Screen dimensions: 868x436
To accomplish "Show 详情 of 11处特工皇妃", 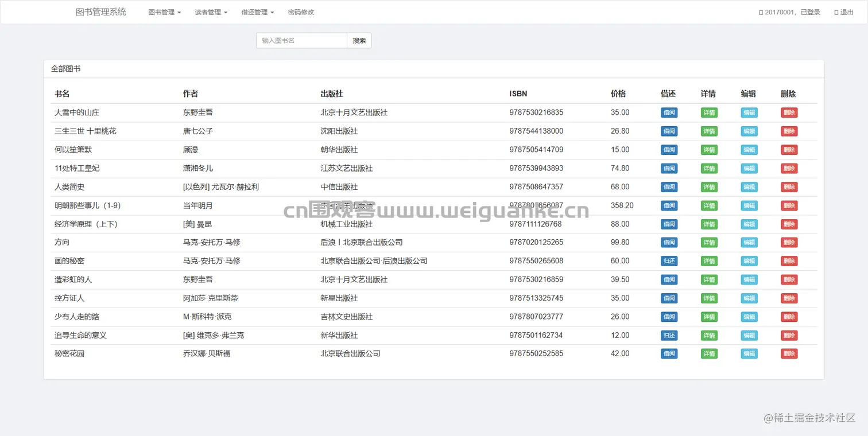I will (709, 169).
